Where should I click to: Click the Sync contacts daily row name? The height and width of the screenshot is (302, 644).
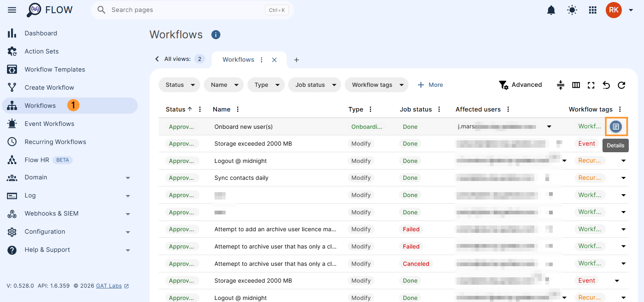coord(241,178)
